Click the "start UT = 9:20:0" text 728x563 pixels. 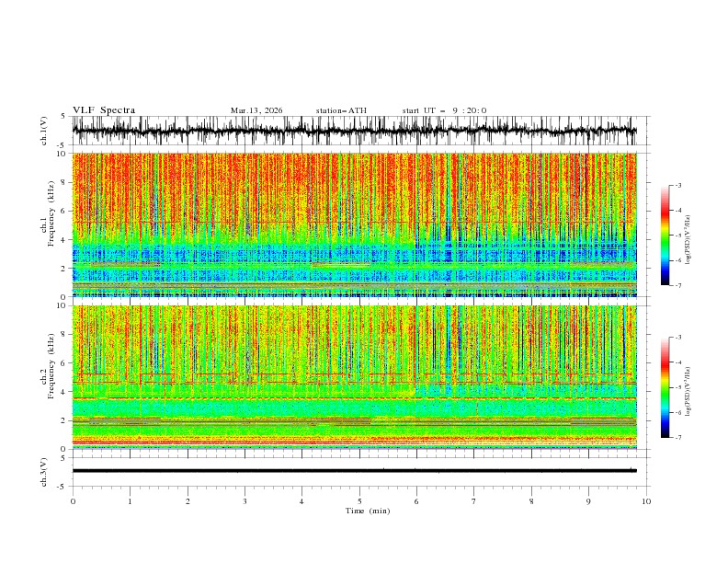pyautogui.click(x=444, y=110)
